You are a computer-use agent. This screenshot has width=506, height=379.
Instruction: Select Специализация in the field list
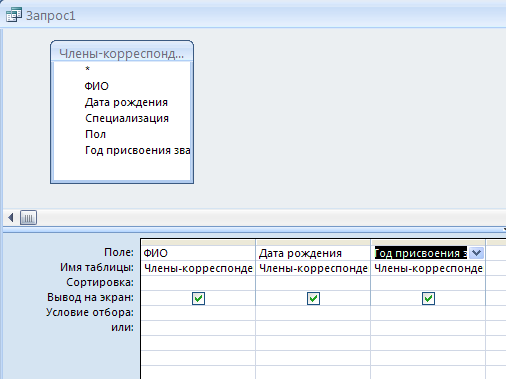pos(127,118)
